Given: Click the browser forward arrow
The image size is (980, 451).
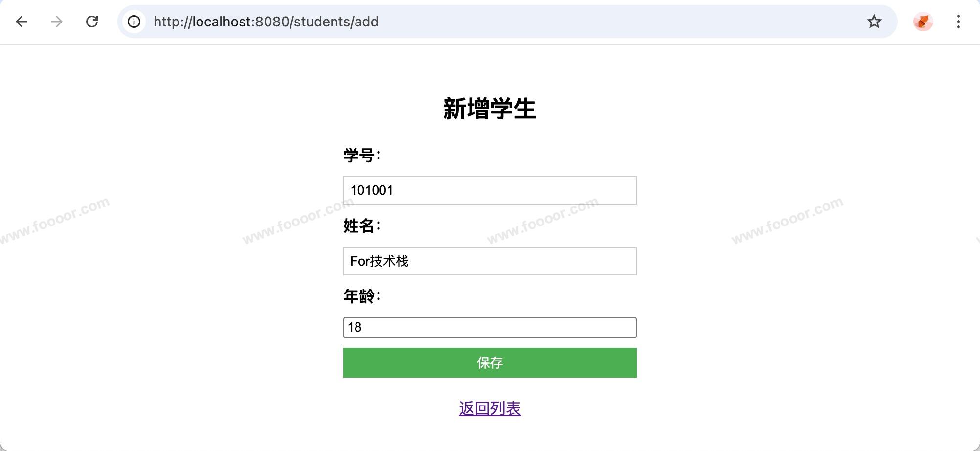Looking at the screenshot, I should [x=57, y=22].
